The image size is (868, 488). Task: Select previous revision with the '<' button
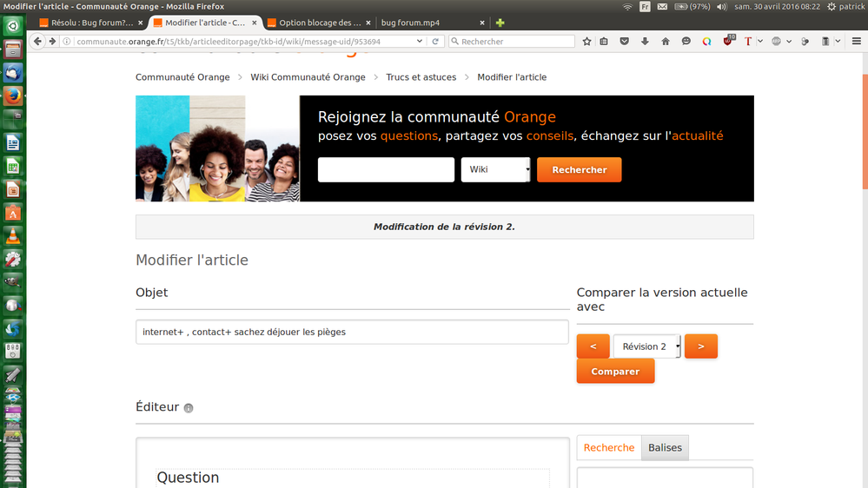click(x=593, y=346)
